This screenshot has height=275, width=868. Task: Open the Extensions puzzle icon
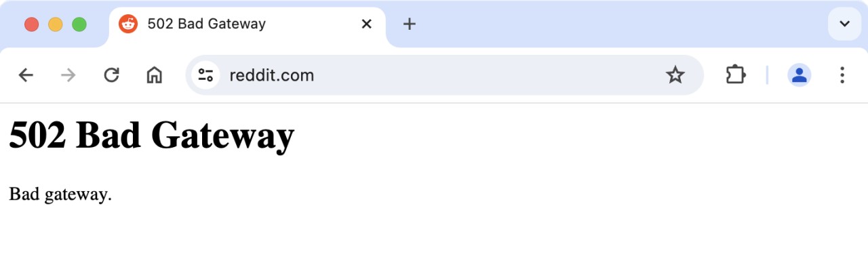click(x=735, y=75)
